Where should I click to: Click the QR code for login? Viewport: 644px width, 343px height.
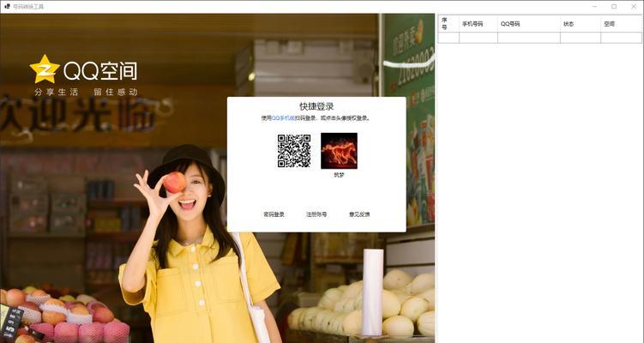point(294,151)
